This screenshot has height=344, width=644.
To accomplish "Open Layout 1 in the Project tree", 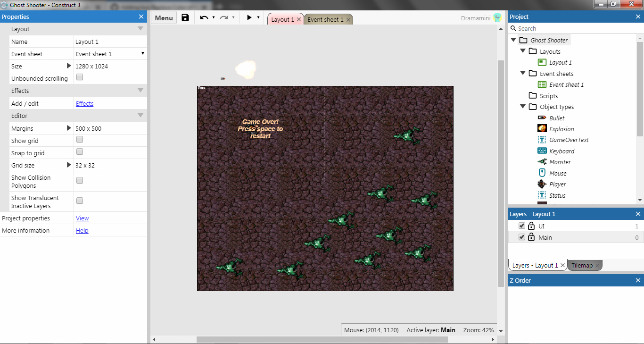I will (x=561, y=62).
